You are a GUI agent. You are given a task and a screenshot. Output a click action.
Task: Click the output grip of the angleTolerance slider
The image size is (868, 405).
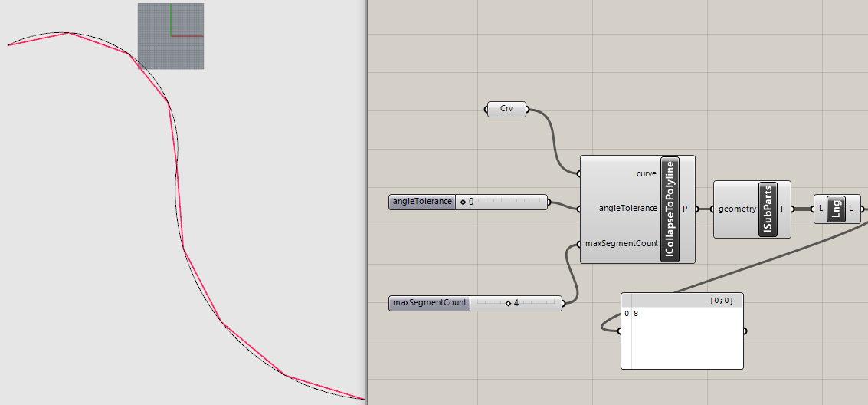click(x=549, y=202)
